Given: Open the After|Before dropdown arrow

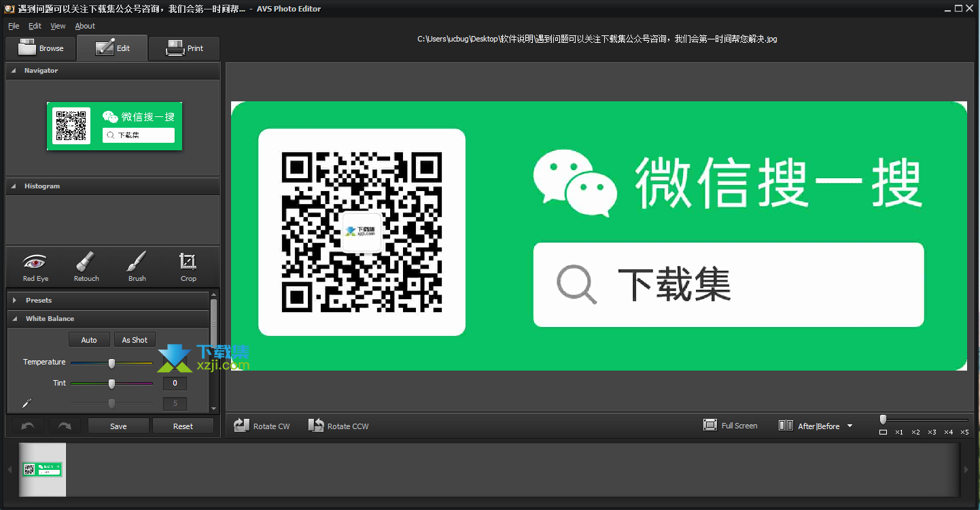Looking at the screenshot, I should (850, 426).
